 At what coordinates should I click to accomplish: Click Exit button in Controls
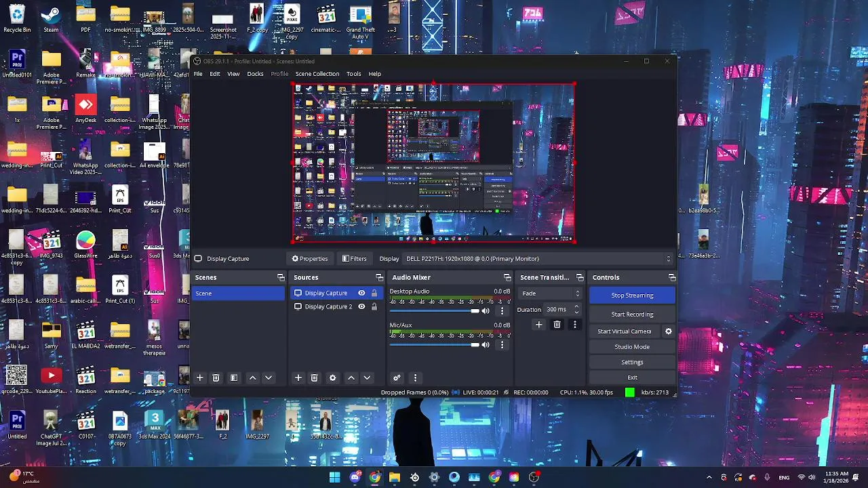tap(632, 378)
